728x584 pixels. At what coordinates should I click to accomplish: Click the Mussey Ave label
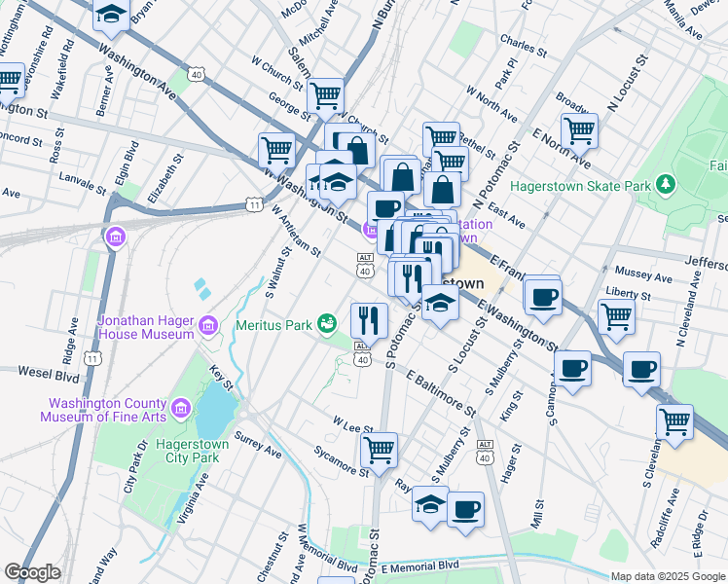643,274
